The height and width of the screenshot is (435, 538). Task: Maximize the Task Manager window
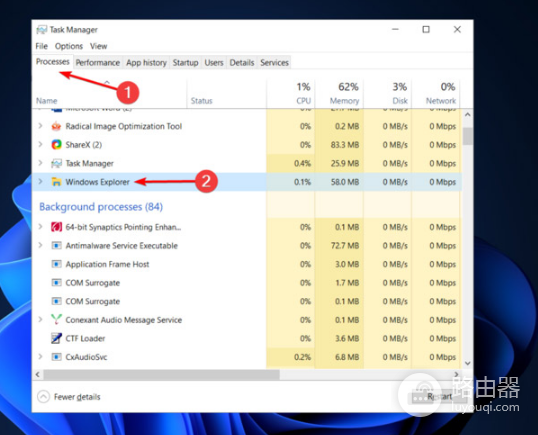tap(426, 30)
